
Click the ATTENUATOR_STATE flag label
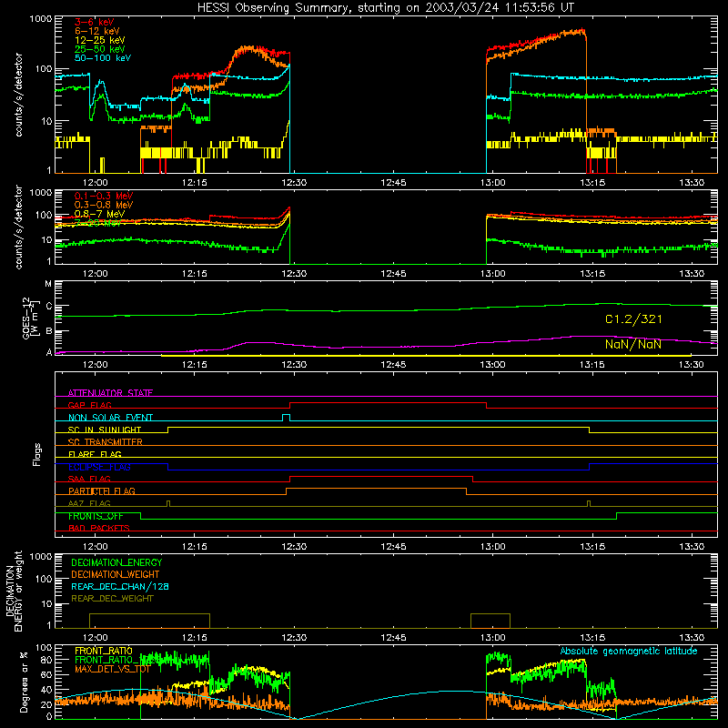(x=110, y=393)
